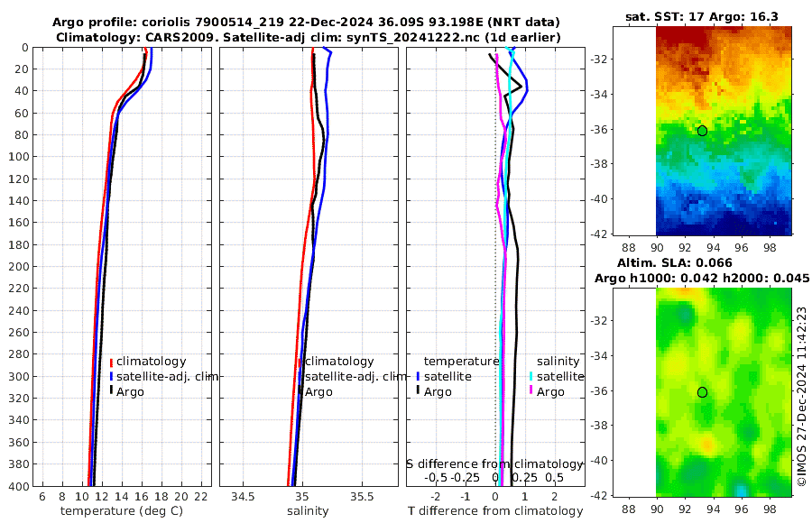
Task: Click the depth axis tick label '400'
Action: point(18,486)
